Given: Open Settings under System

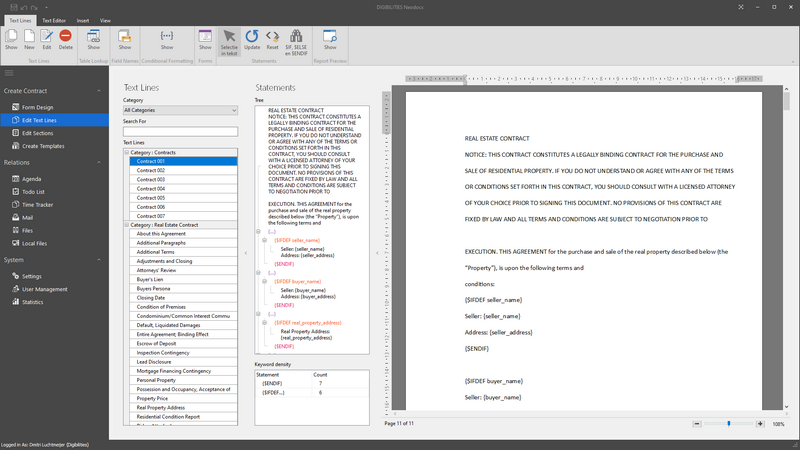Looking at the screenshot, I should tap(31, 277).
